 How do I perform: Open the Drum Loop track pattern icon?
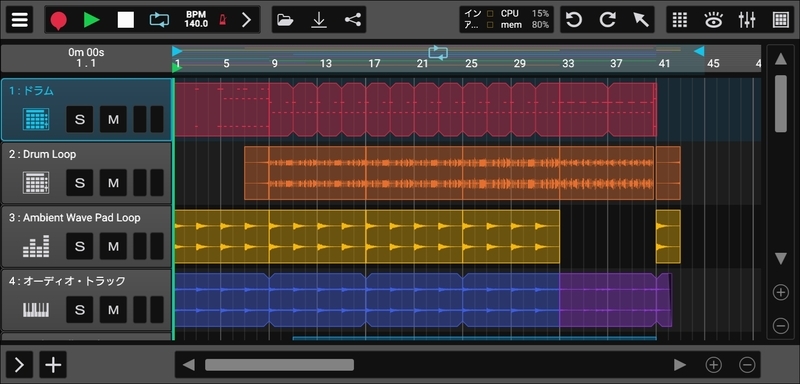click(x=36, y=183)
